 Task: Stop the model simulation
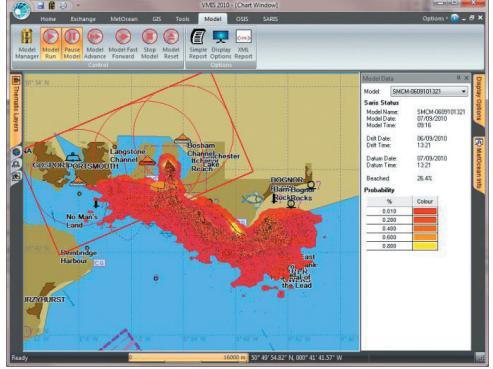pyautogui.click(x=150, y=44)
